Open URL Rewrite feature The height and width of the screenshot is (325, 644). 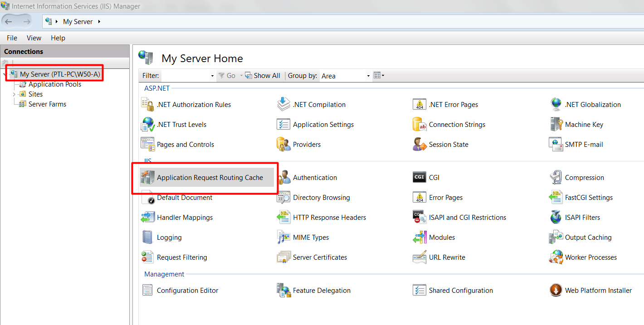(439, 257)
